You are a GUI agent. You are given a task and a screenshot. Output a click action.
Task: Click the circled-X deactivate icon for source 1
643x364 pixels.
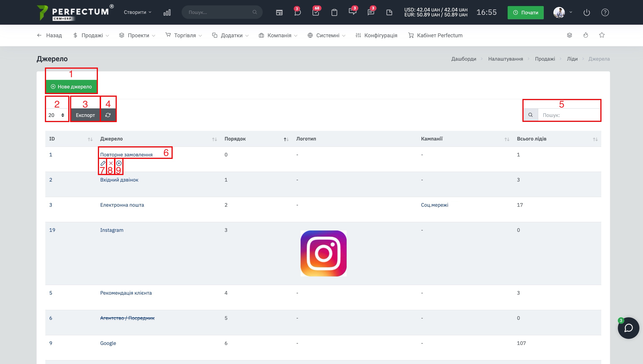(119, 163)
